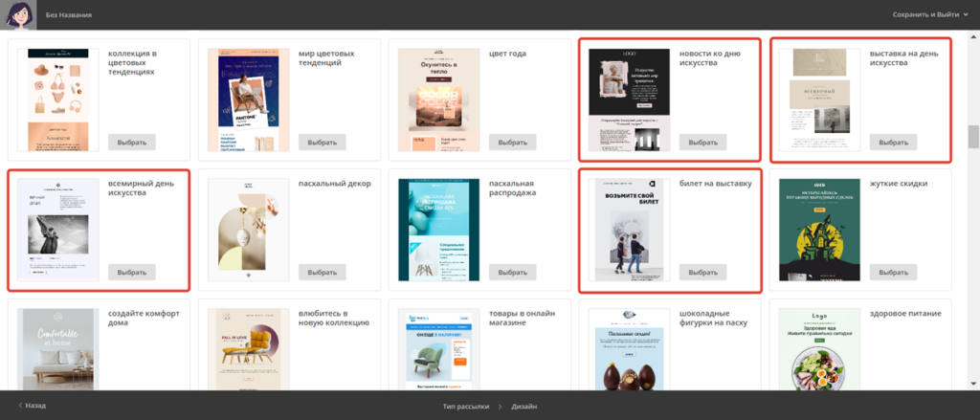Choose the пасхальная распродажа template
980x420 pixels.
click(513, 273)
